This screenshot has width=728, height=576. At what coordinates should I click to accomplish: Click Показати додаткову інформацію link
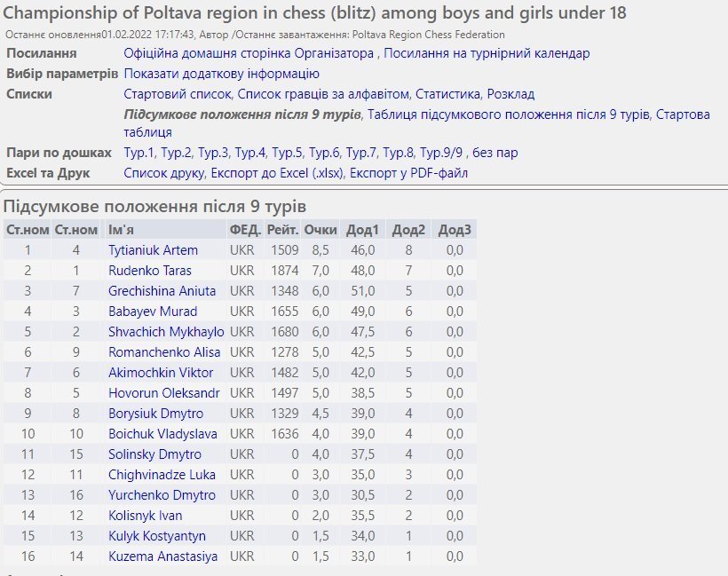(x=221, y=74)
